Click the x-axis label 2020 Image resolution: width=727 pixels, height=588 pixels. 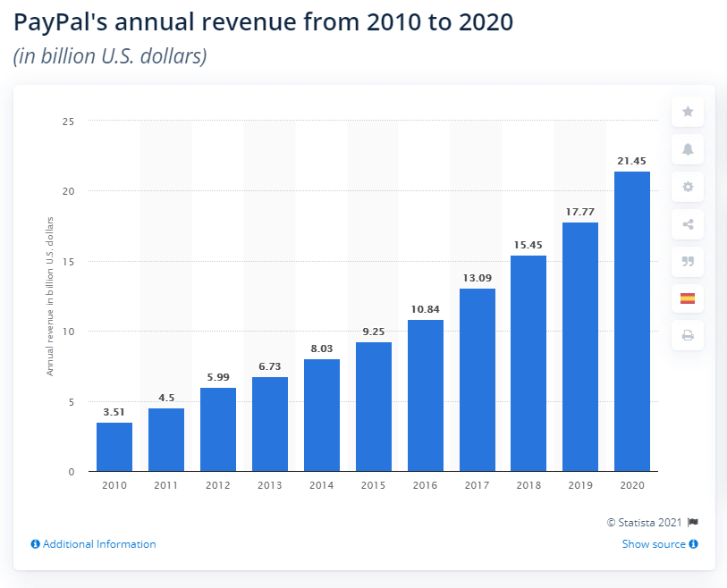click(x=632, y=485)
